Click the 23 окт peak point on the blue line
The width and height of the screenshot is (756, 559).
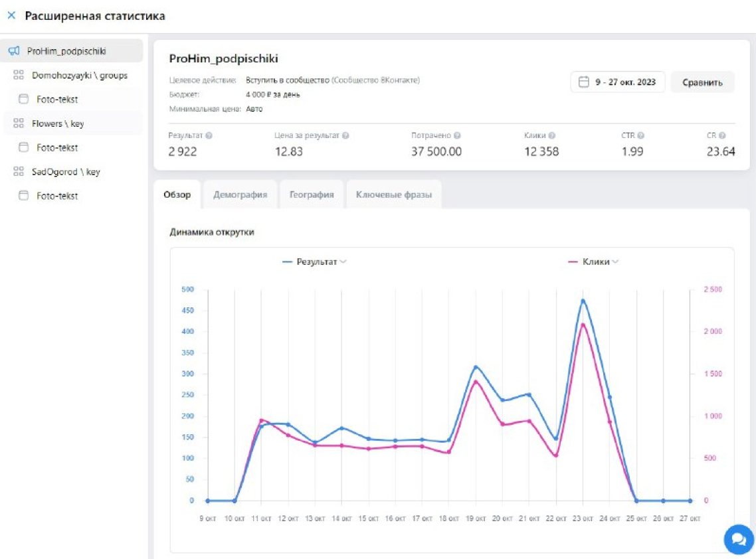[x=583, y=301]
